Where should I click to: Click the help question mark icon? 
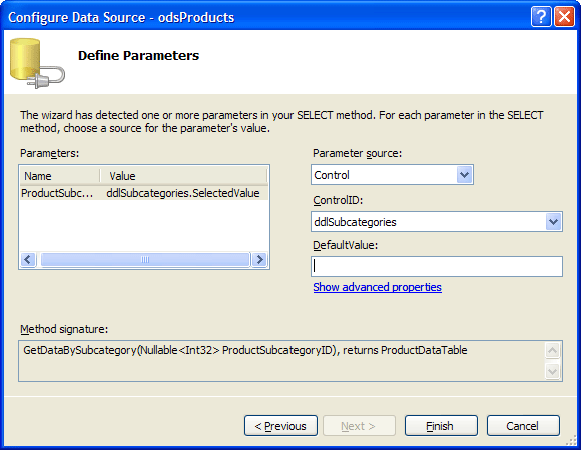541,17
